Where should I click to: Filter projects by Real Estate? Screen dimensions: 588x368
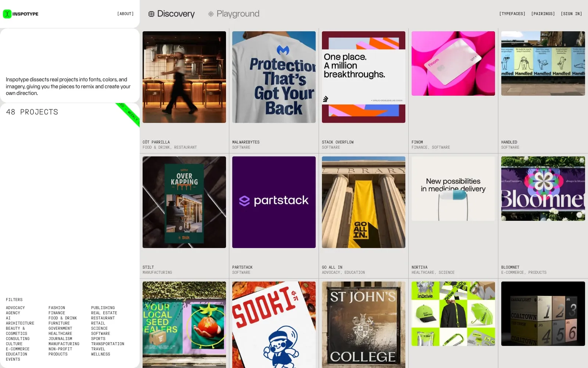pyautogui.click(x=104, y=313)
